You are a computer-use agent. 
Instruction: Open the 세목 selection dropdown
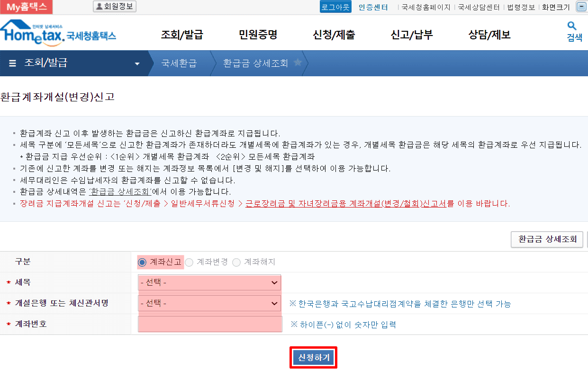coord(209,283)
